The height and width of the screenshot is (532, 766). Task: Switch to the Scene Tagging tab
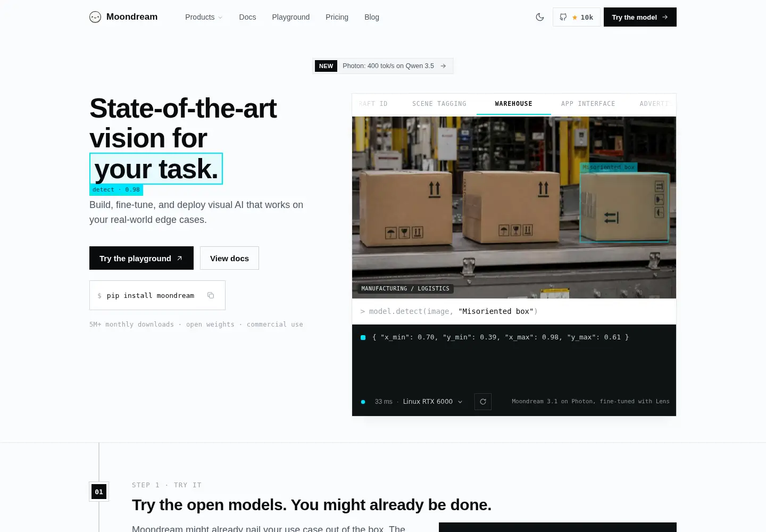(x=439, y=104)
